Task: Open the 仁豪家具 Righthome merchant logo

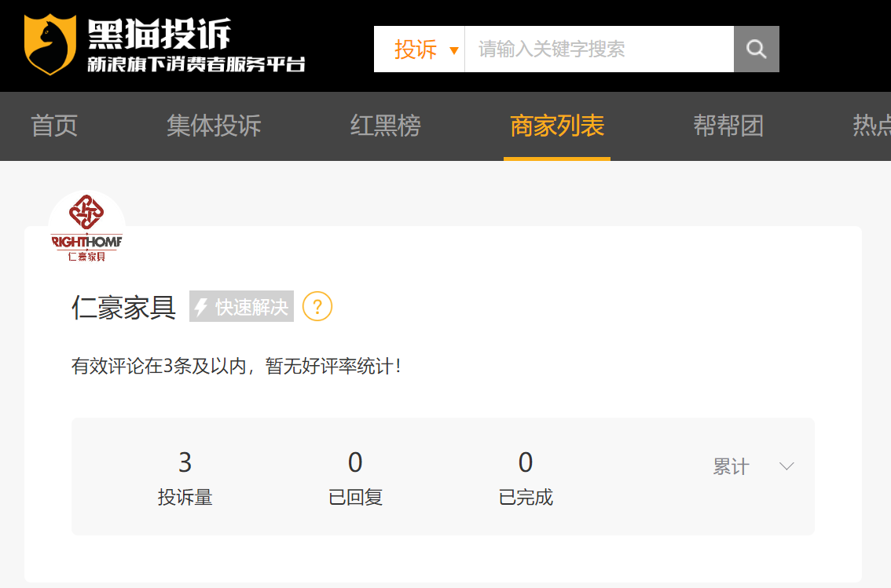Action: (86, 229)
